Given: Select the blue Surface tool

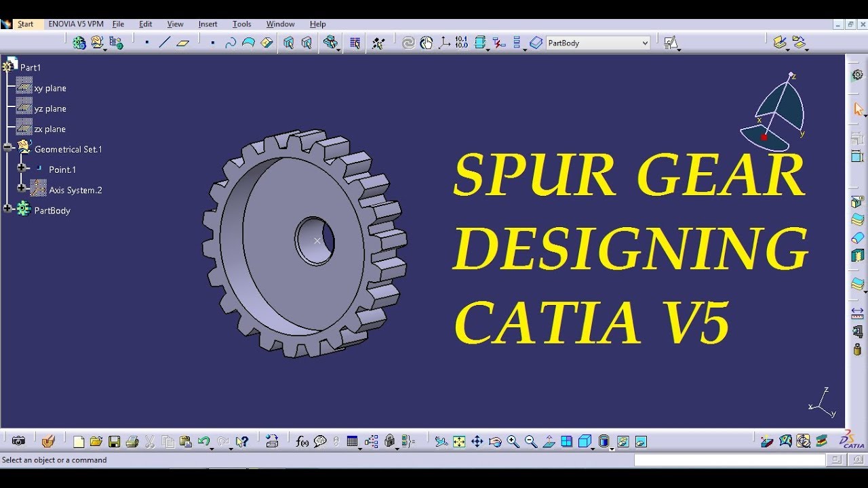Looking at the screenshot, I should point(248,43).
